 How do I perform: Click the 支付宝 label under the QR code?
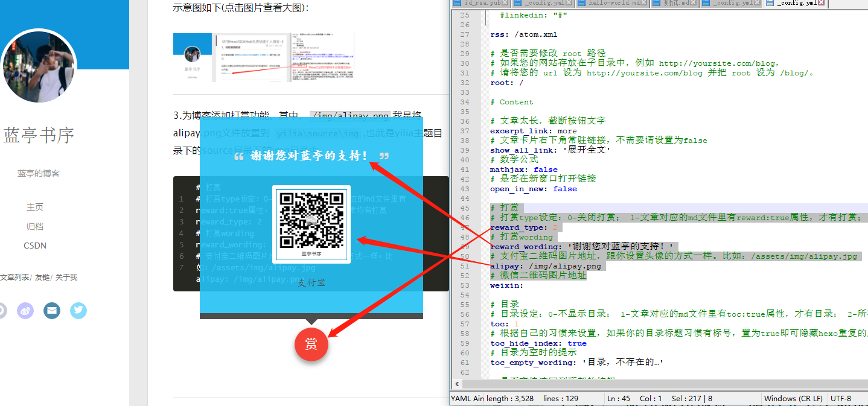tap(311, 282)
